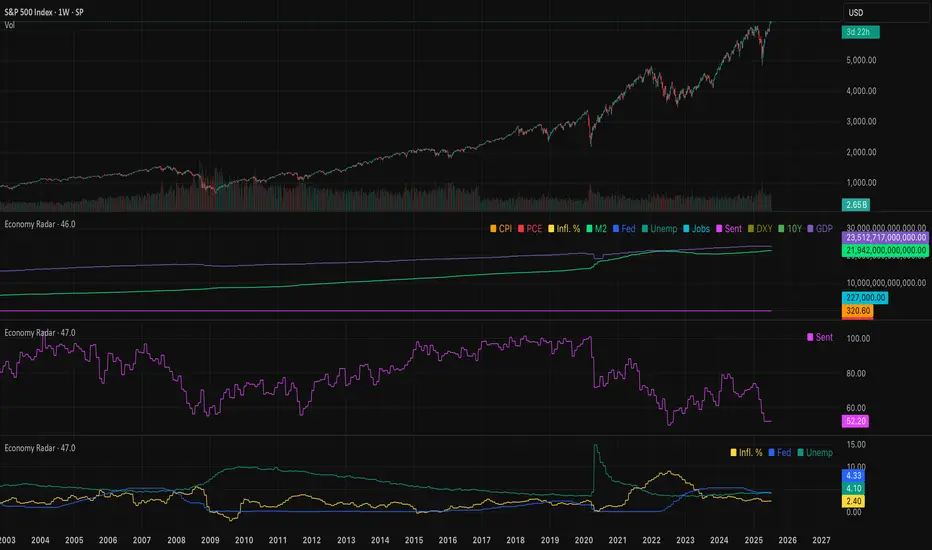Click the blue 4.33 value tag

[854, 476]
